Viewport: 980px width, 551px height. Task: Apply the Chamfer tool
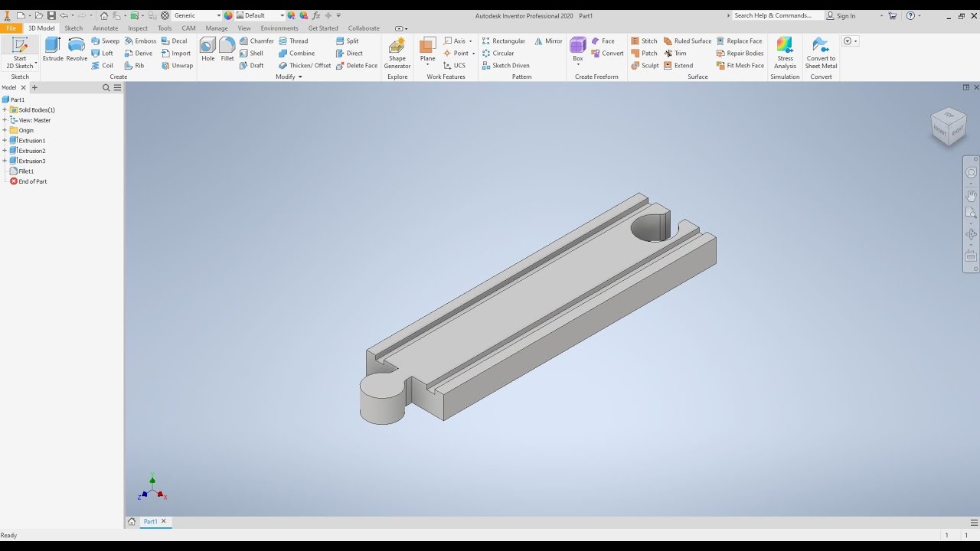click(x=256, y=41)
